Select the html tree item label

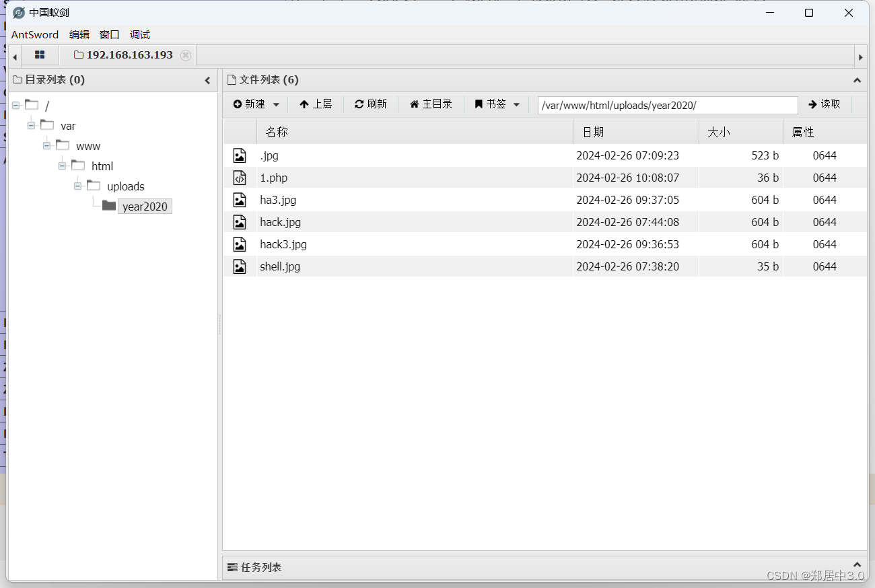tap(102, 166)
